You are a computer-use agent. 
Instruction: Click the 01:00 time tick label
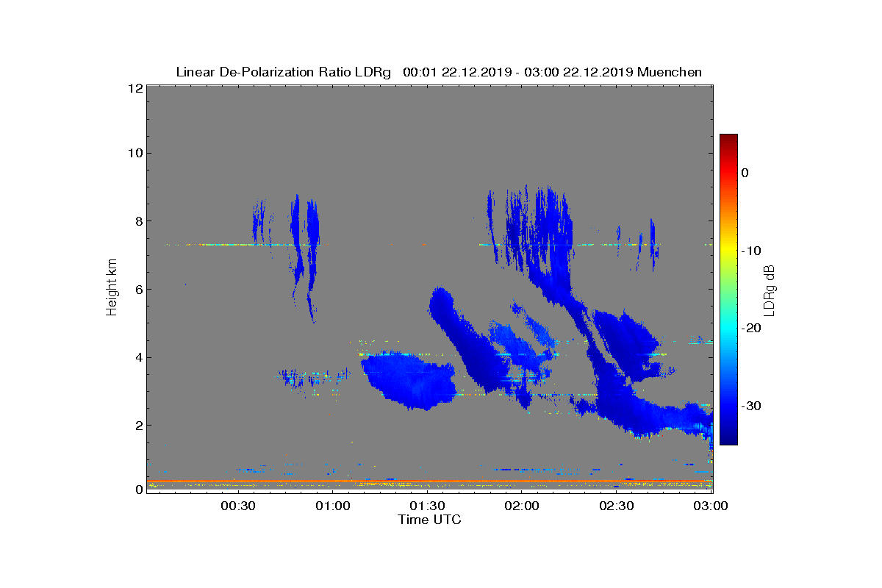click(332, 506)
